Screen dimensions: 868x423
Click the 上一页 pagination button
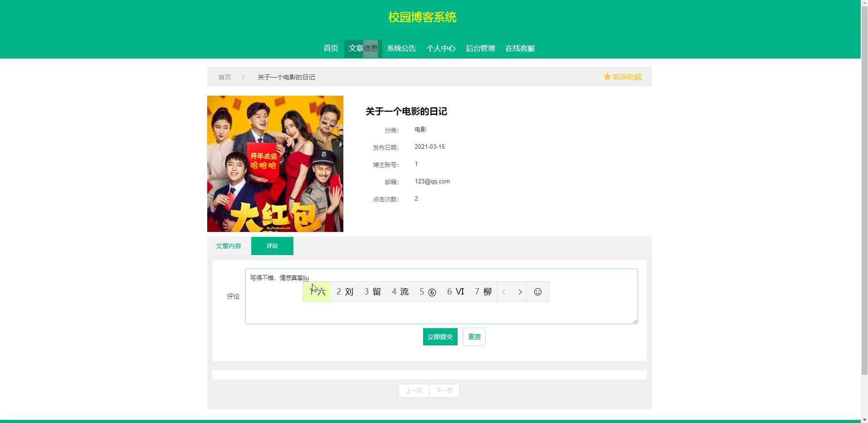pyautogui.click(x=414, y=391)
